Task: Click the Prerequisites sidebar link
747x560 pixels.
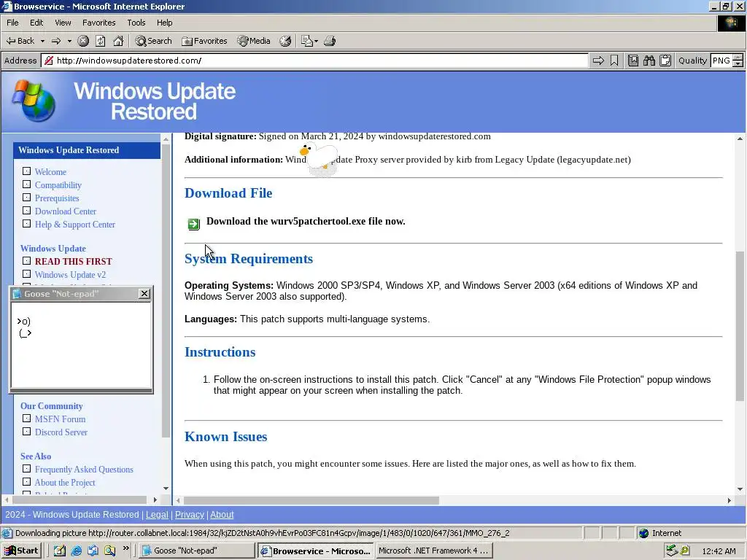Action: (x=57, y=198)
